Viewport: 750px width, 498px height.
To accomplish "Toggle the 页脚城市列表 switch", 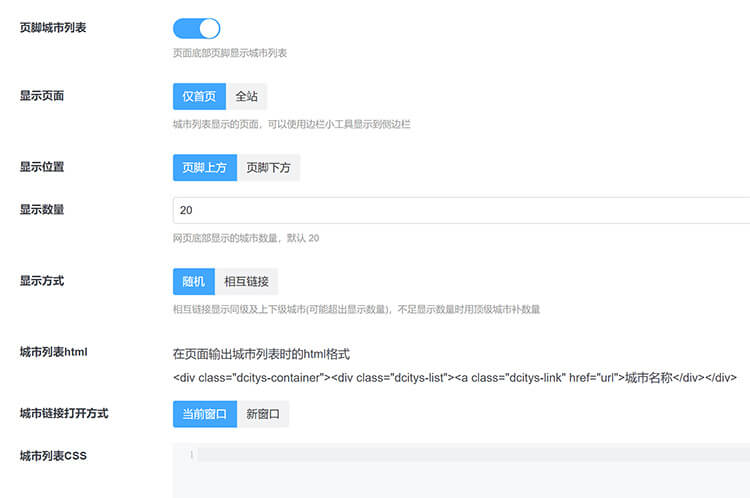I will point(196,28).
